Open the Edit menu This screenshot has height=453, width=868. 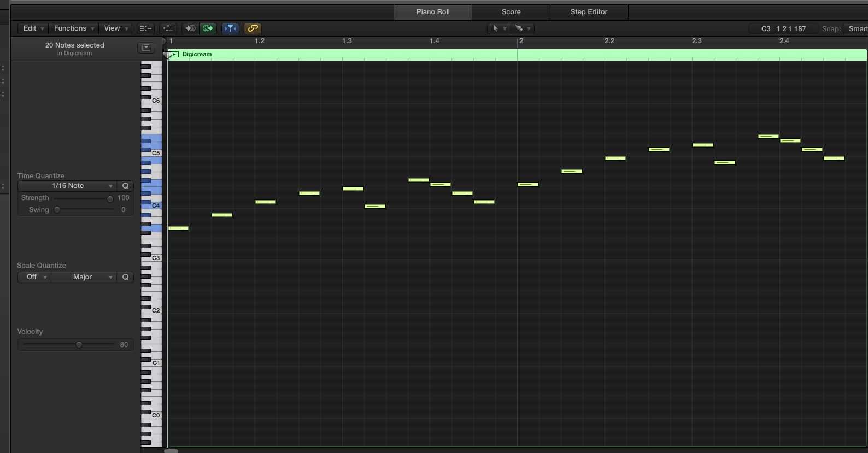pyautogui.click(x=33, y=28)
